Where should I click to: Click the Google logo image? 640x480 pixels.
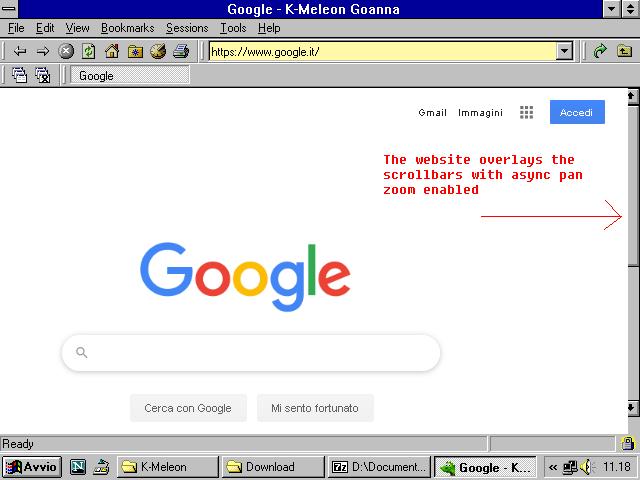point(245,277)
